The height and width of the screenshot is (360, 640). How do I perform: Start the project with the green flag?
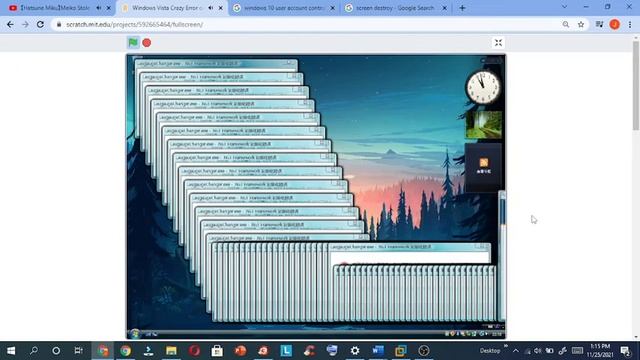[x=133, y=42]
